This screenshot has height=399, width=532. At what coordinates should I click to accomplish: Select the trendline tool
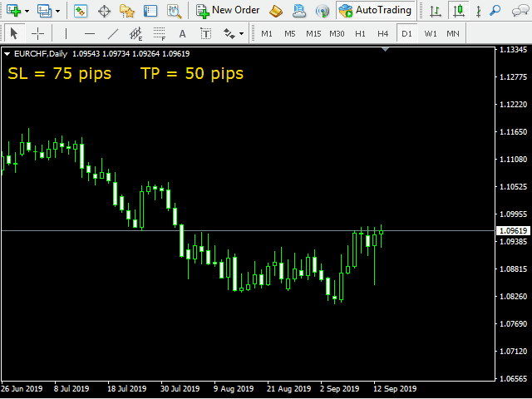click(x=113, y=33)
